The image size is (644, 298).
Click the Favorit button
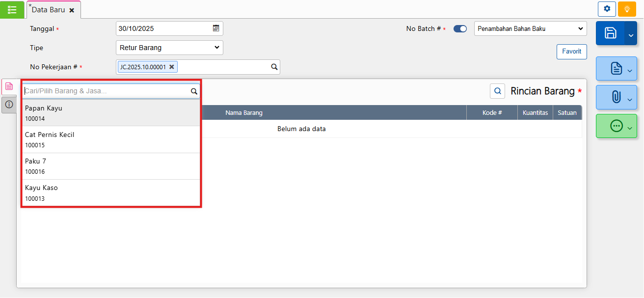click(571, 52)
